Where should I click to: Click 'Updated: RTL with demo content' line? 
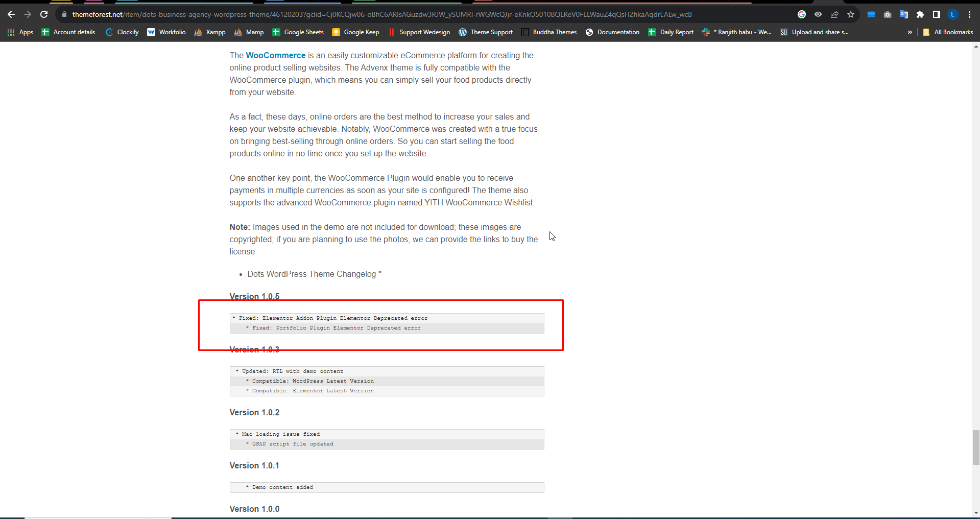point(290,371)
